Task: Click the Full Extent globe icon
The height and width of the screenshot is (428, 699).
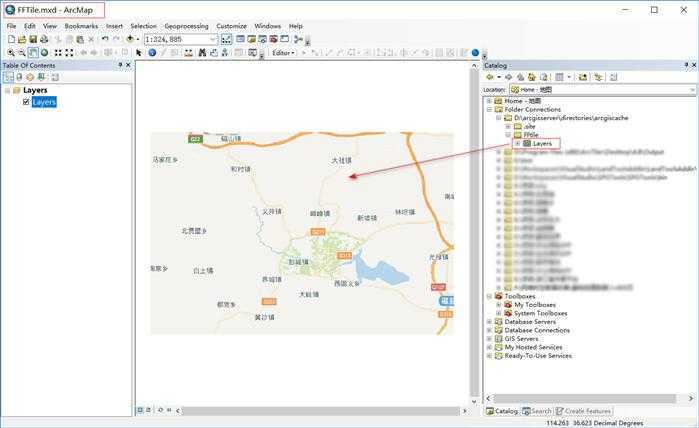Action: click(x=45, y=53)
